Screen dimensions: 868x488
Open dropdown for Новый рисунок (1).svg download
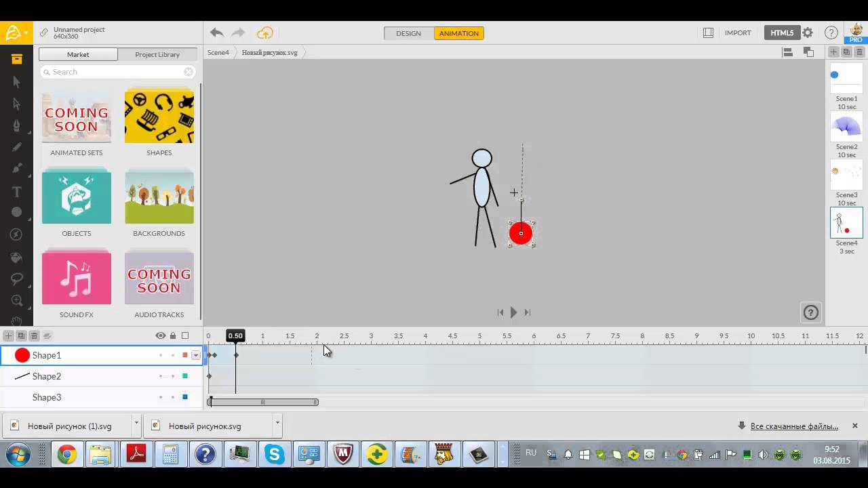point(136,426)
